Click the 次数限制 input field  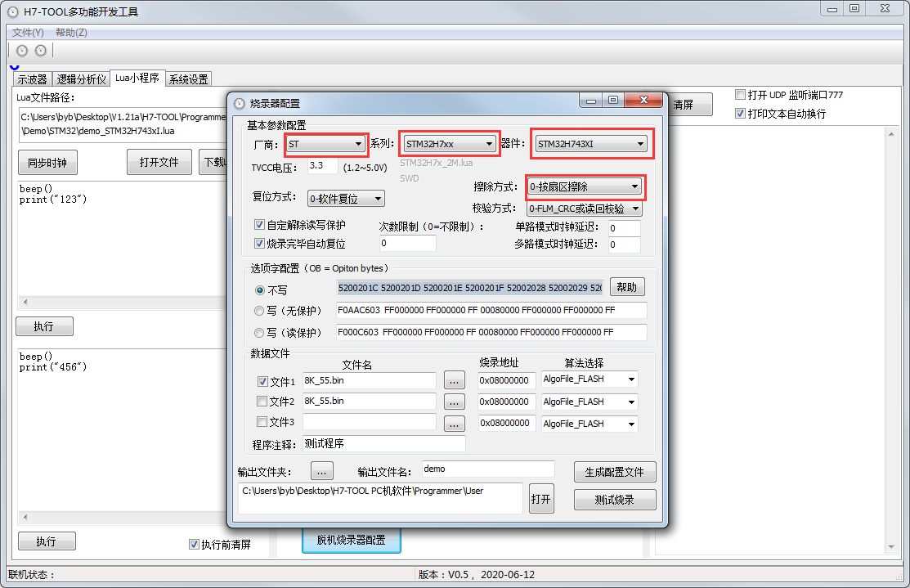point(407,243)
